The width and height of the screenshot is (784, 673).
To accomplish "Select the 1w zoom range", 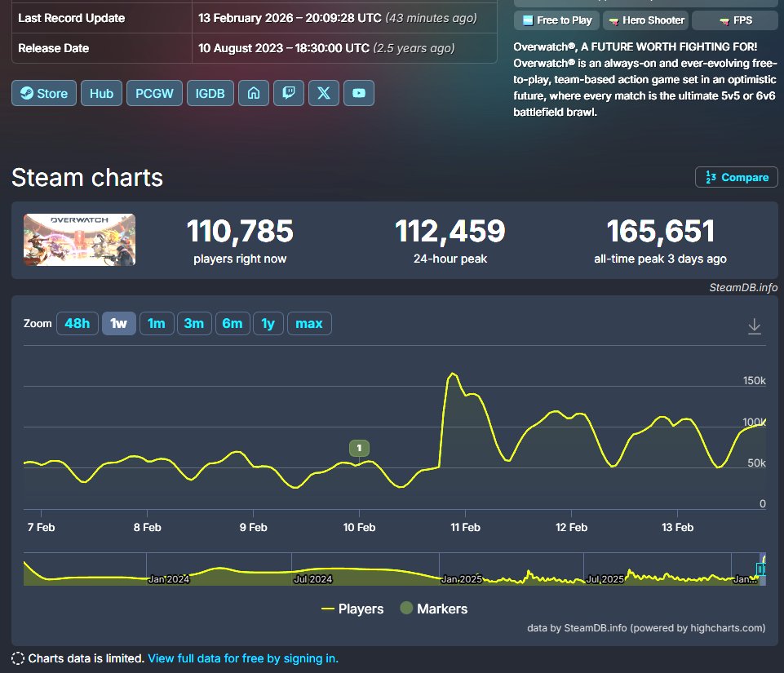I will [x=119, y=324].
